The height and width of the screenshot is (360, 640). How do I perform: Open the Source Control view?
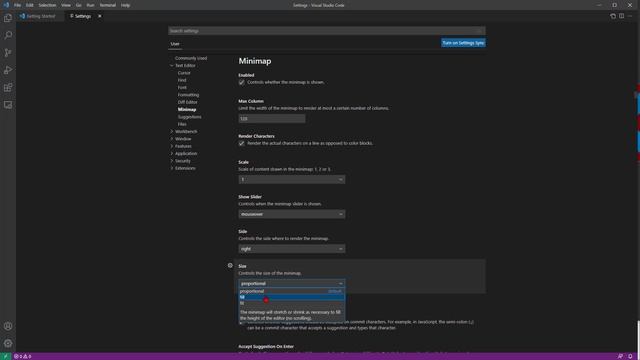point(8,53)
